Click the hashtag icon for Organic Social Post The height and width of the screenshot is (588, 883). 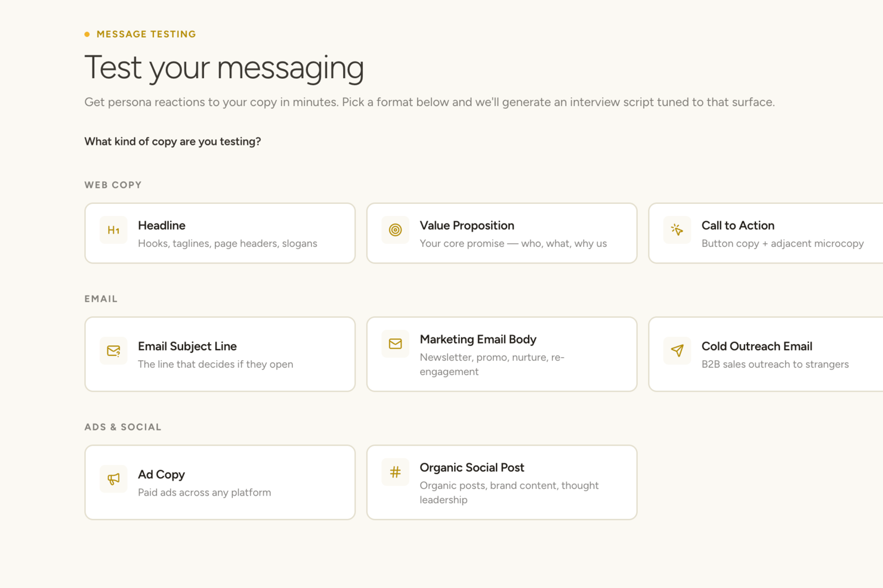pos(396,472)
